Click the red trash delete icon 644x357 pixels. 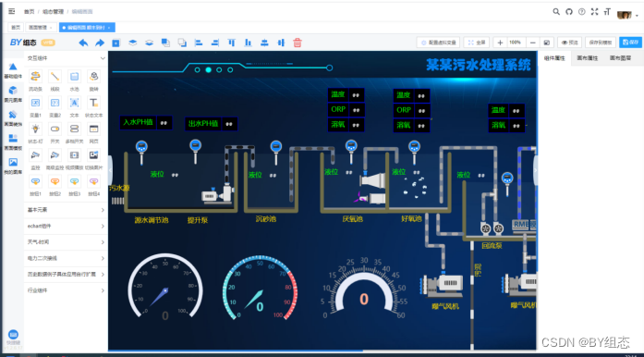pyautogui.click(x=298, y=43)
